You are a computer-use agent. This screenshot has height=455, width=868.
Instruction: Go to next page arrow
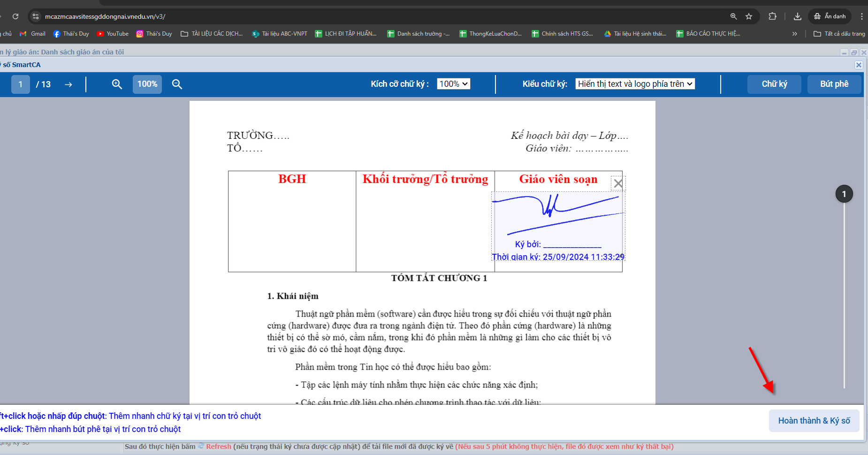(x=69, y=84)
